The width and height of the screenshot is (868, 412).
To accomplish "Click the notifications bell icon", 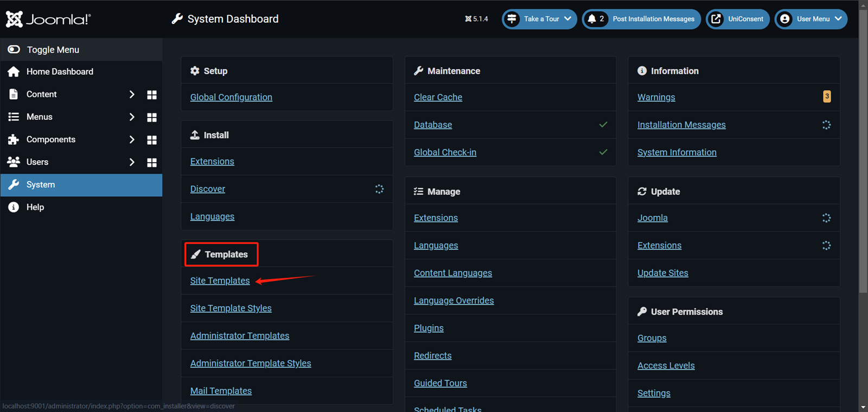I will pyautogui.click(x=592, y=19).
